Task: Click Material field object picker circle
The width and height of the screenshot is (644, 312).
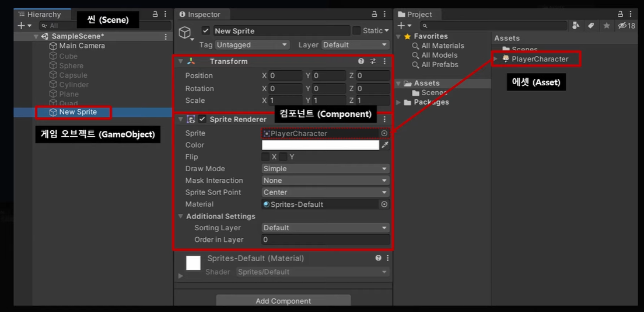Action: pyautogui.click(x=384, y=204)
